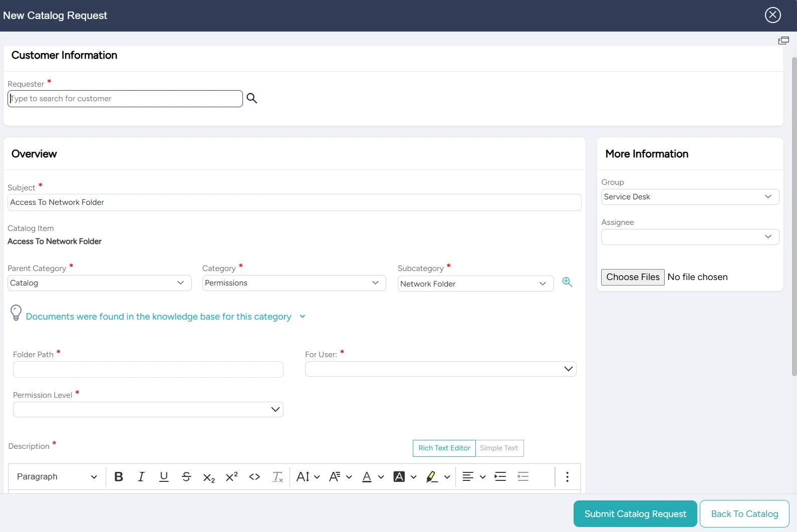Click the vertical scrollbar of the form
Viewport: 797px width, 532px height.
pos(794,216)
